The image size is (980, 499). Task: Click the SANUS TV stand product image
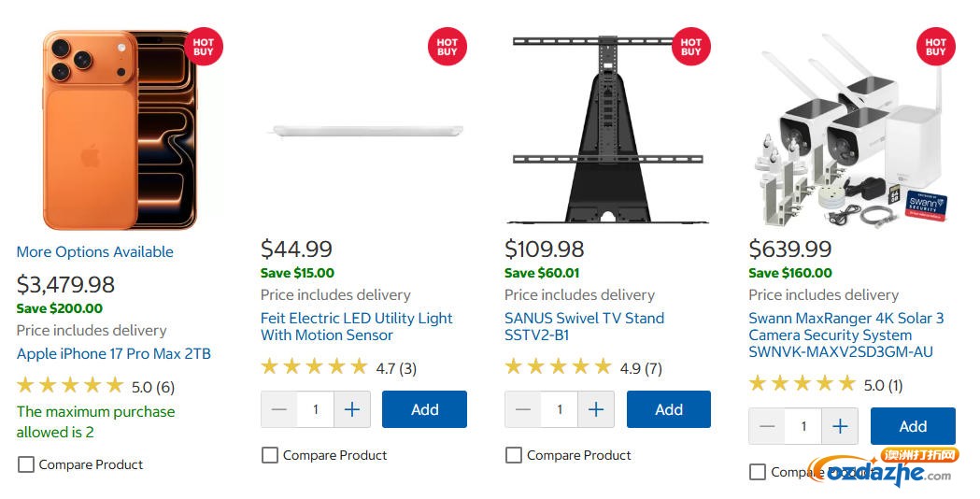pos(607,130)
